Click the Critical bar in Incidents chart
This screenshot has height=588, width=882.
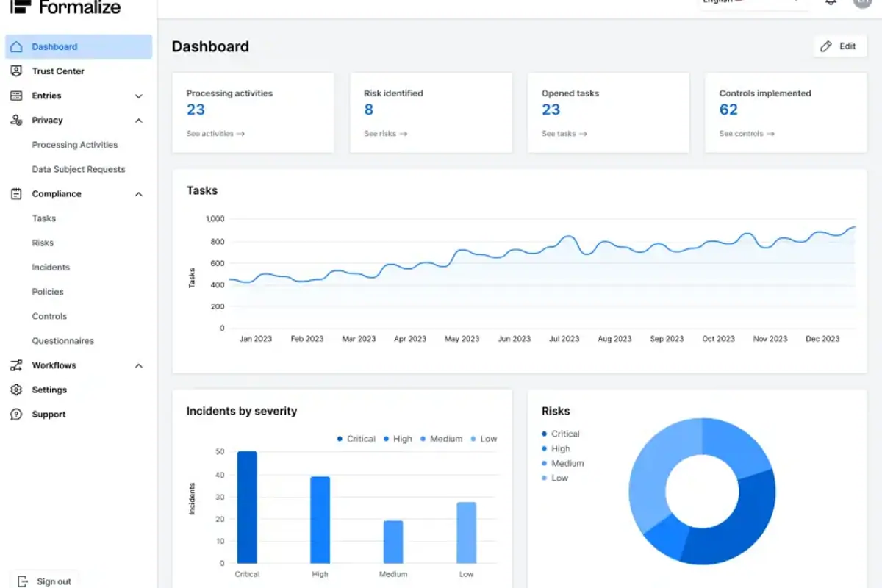tap(247, 507)
